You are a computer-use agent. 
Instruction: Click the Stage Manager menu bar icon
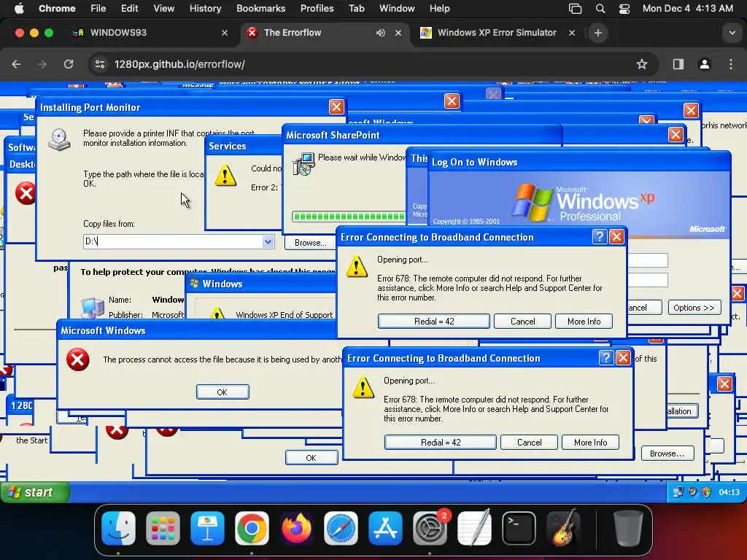(575, 9)
